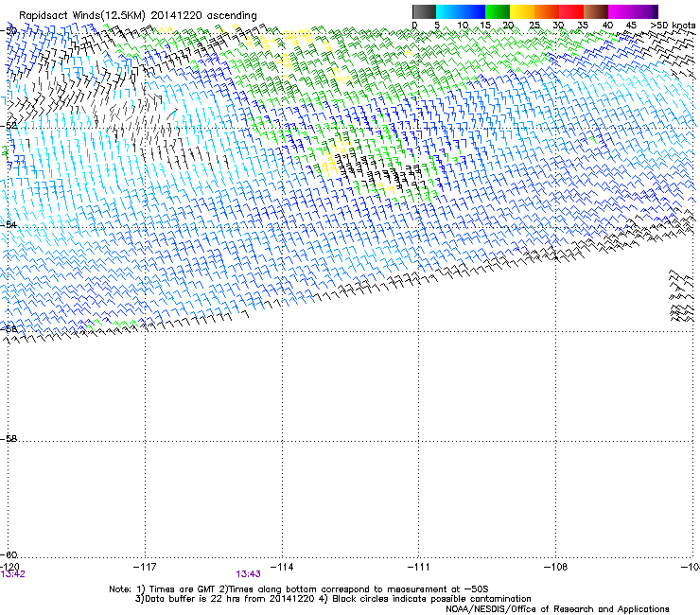The height and width of the screenshot is (615, 700).
Task: Click the 'Times are GMT' note line
Action: (299, 589)
